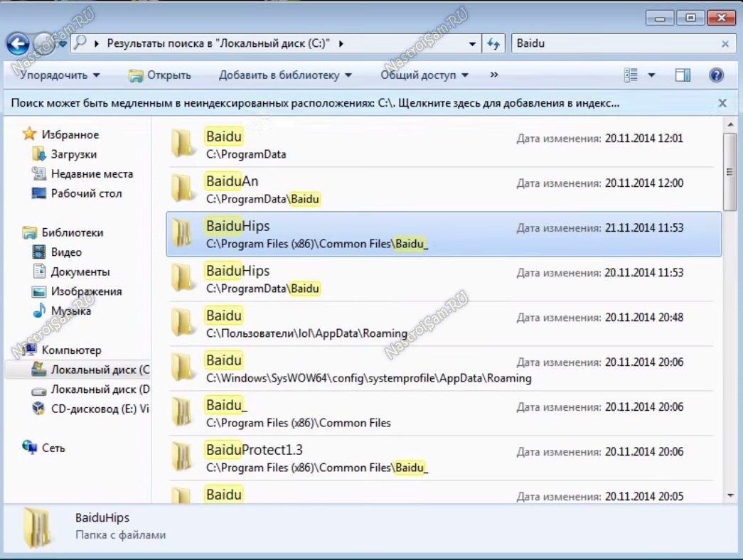Expand the Общий доступ menu
This screenshot has height=560, width=743.
[424, 75]
